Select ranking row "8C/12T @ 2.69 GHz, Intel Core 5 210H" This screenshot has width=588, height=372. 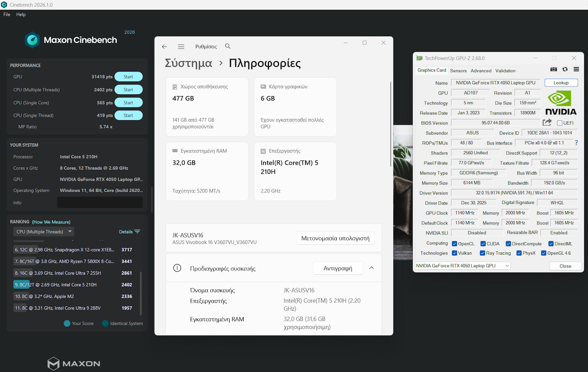(73, 285)
